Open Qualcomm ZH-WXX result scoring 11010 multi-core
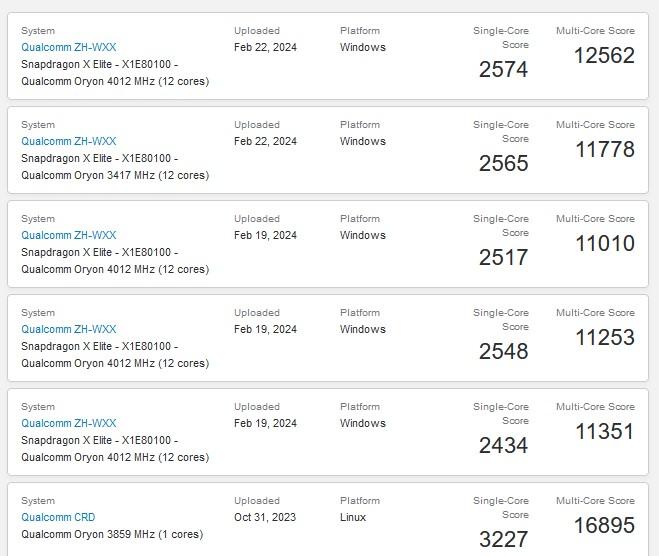Image resolution: width=659 pixels, height=556 pixels. [68, 235]
